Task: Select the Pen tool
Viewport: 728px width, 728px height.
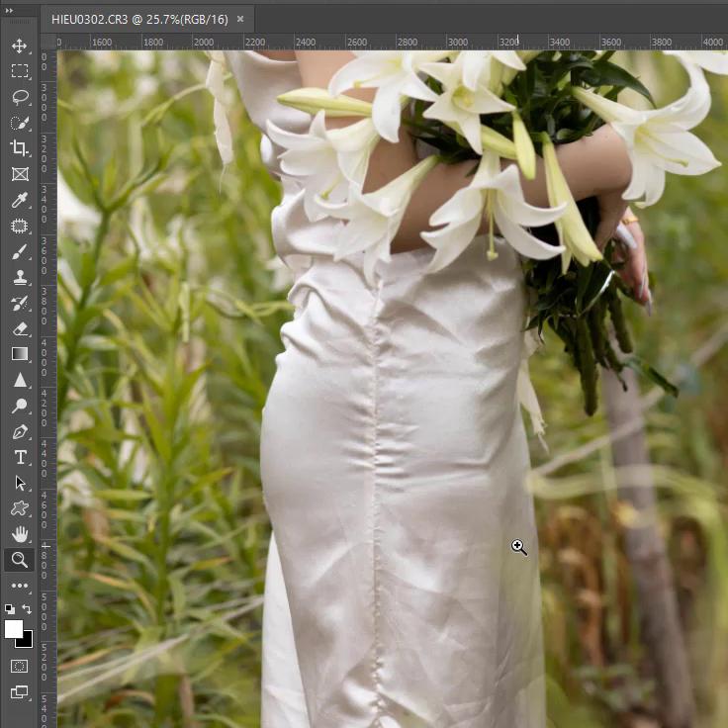Action: tap(19, 432)
